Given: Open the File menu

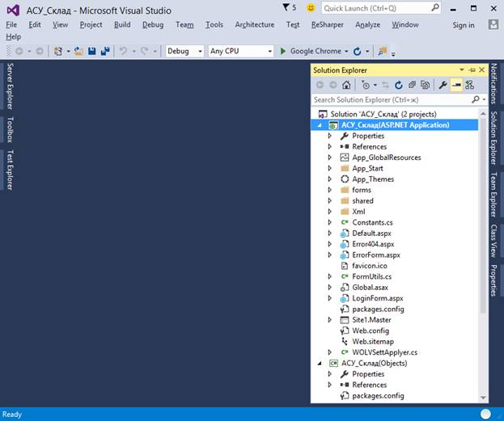Looking at the screenshot, I should tap(11, 25).
